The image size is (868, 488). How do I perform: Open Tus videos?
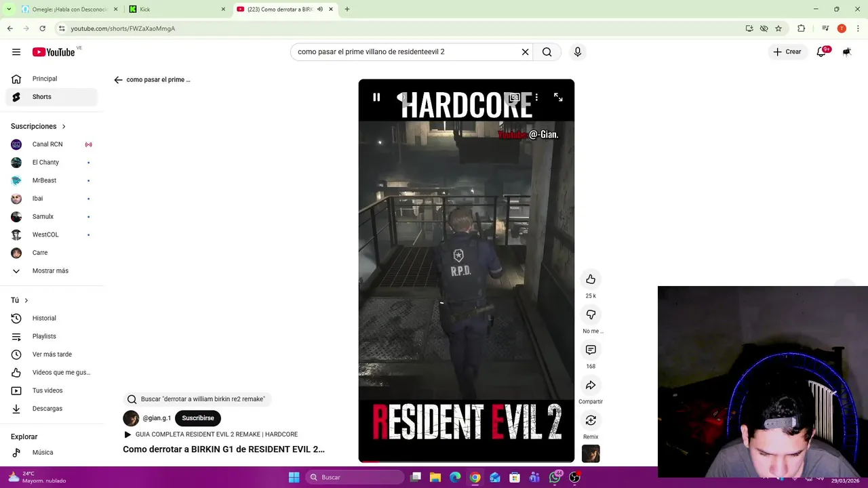[x=52, y=390]
